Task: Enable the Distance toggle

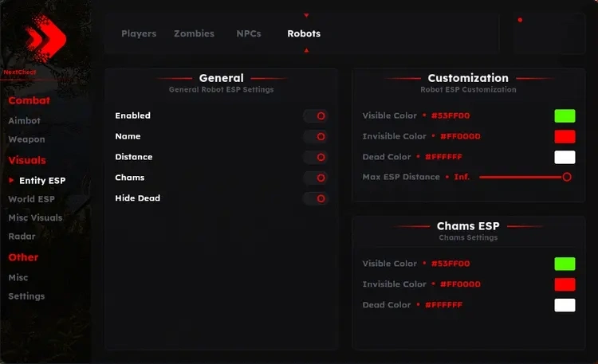Action: point(316,157)
